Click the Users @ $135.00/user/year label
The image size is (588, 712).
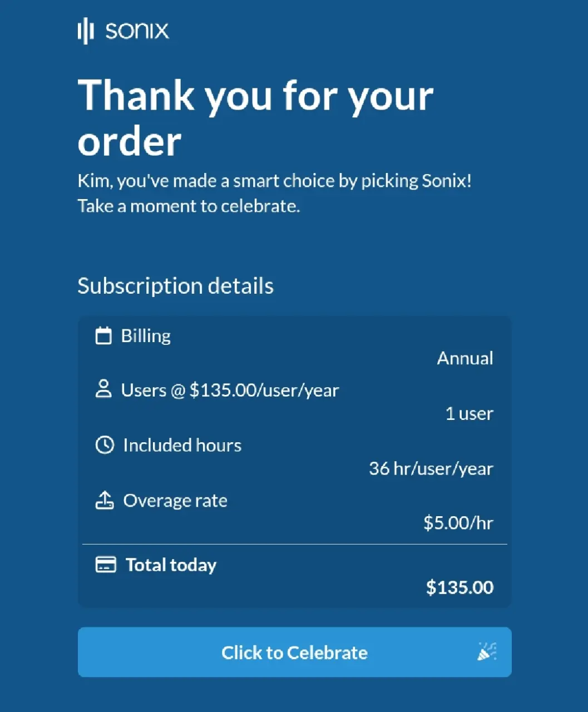(230, 390)
